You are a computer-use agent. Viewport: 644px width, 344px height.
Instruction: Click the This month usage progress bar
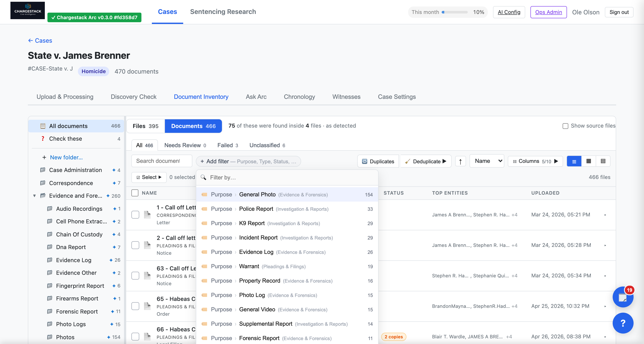click(x=454, y=12)
